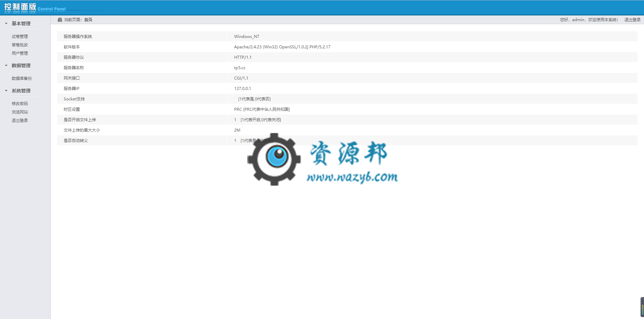Open 修改密码 in the sidebar
This screenshot has width=644, height=319.
20,104
